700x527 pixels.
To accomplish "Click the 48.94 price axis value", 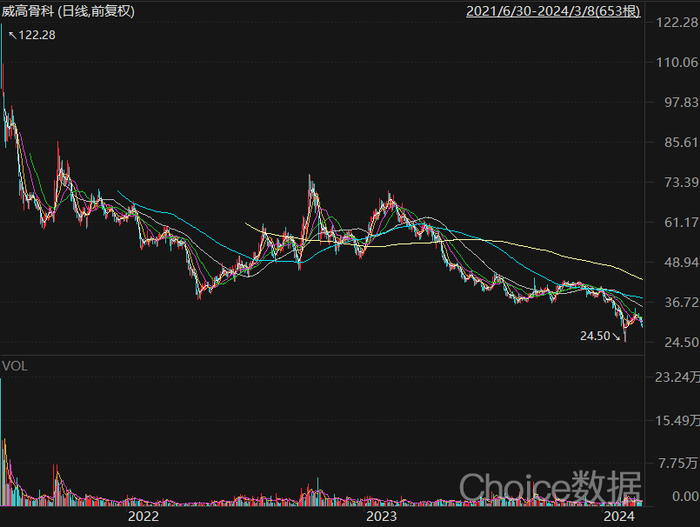I will tap(681, 262).
